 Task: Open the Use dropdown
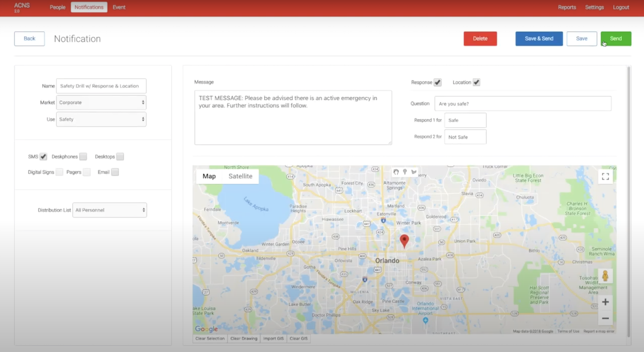pos(101,119)
